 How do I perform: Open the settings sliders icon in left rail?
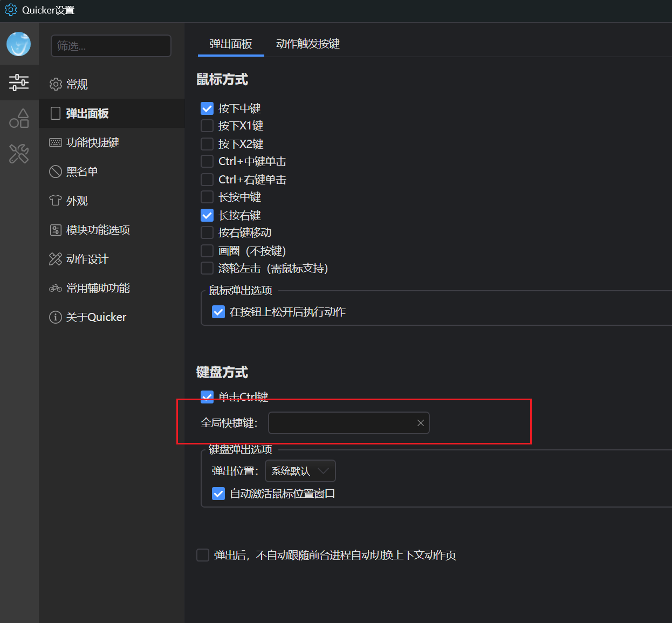tap(19, 83)
